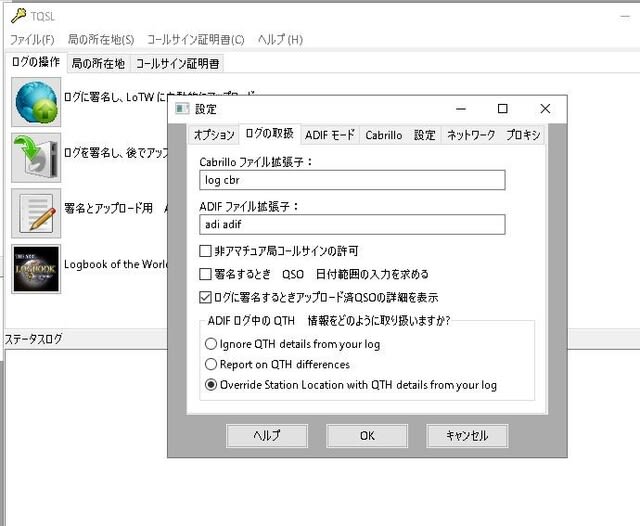Uncheck アップロード済QSOの詳細を表示 checkbox
The image size is (640, 526).
pyautogui.click(x=206, y=297)
